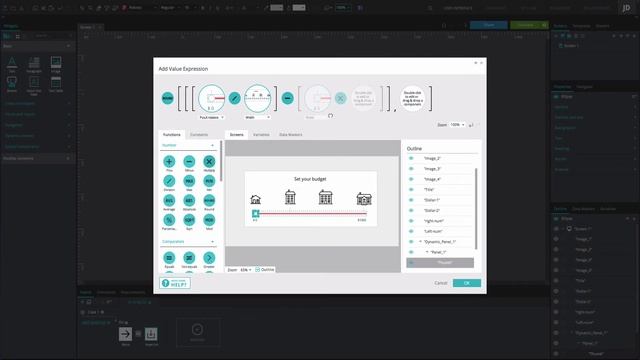Switch to the Screens tab
Image resolution: width=640 pixels, height=360 pixels.
point(236,135)
